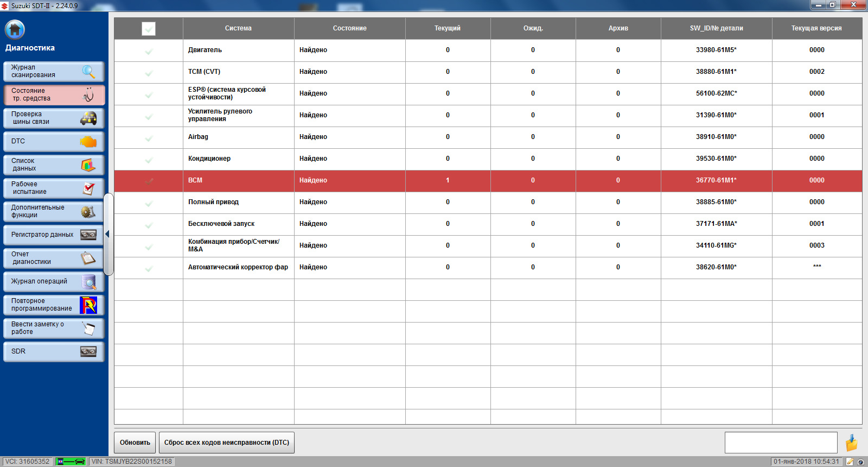This screenshot has width=868, height=467.
Task: Click R icon for reprogramming
Action: [x=88, y=305]
